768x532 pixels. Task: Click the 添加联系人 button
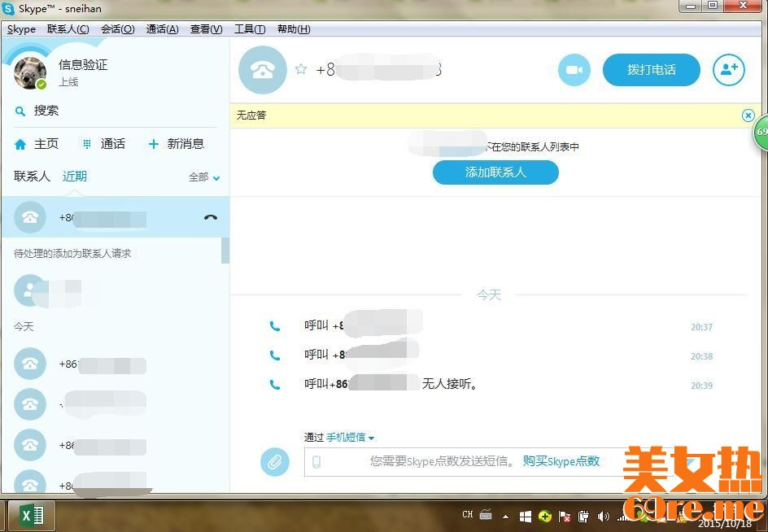pyautogui.click(x=495, y=172)
